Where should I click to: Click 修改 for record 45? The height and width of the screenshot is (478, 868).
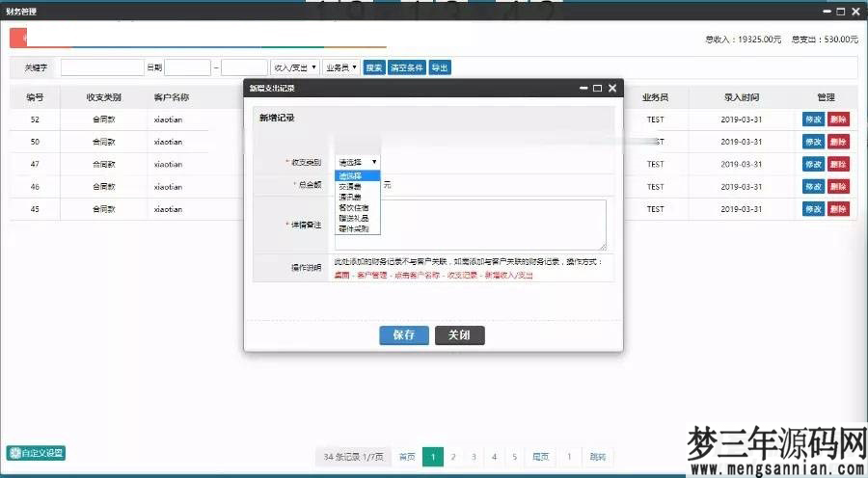[x=813, y=208]
